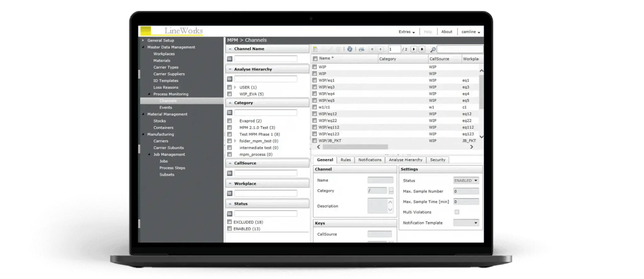The width and height of the screenshot is (644, 279).
Task: Check the Evaprod (2) category filter
Action: coord(230,121)
